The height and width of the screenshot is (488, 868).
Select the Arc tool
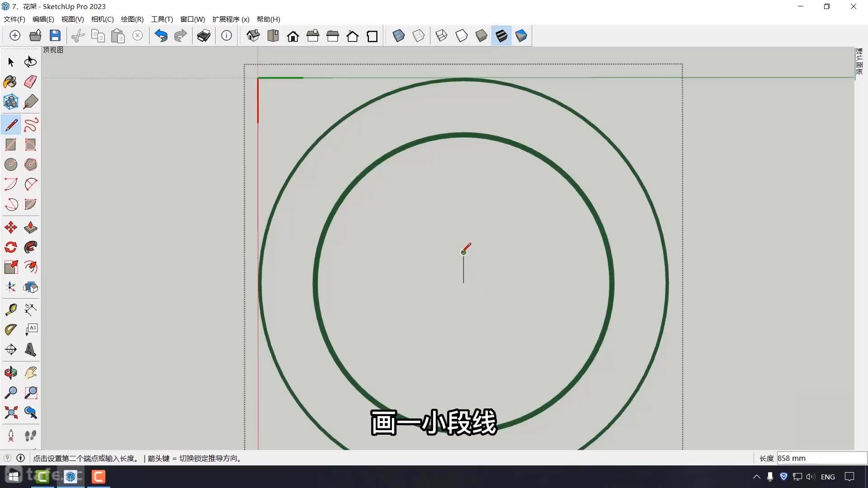click(x=11, y=184)
